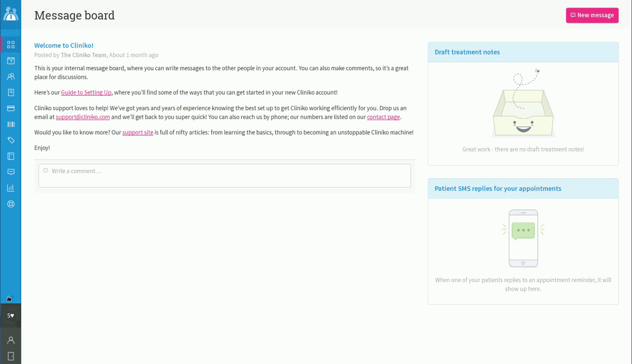Open the Invoices document icon
This screenshot has height=364, width=632.
pyautogui.click(x=11, y=93)
